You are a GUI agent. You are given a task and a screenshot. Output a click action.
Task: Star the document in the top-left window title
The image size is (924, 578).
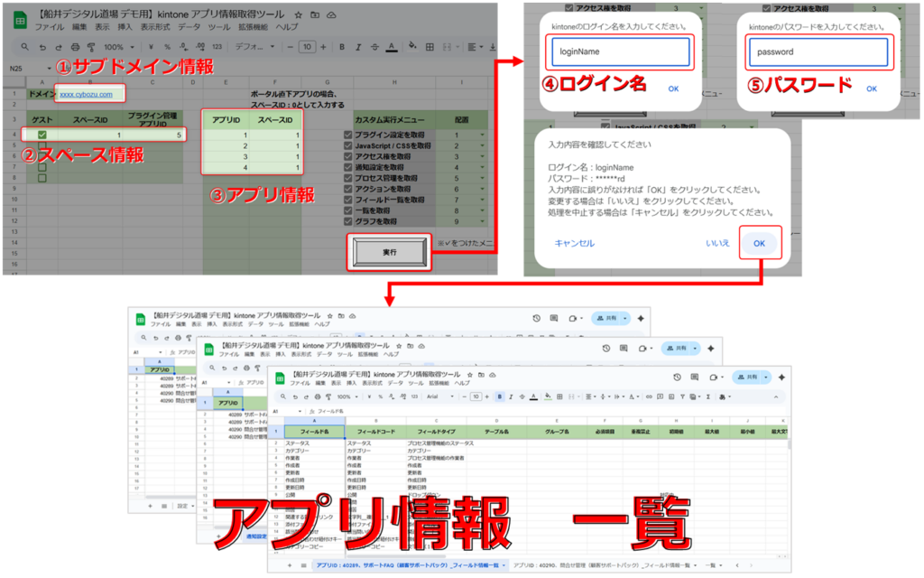click(300, 15)
